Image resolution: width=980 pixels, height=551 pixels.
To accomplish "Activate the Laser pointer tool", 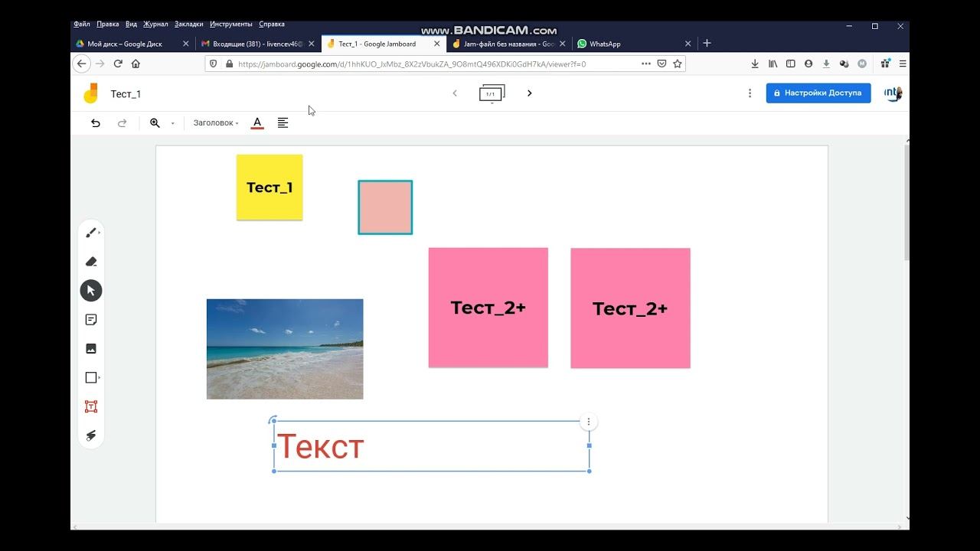I will [90, 435].
